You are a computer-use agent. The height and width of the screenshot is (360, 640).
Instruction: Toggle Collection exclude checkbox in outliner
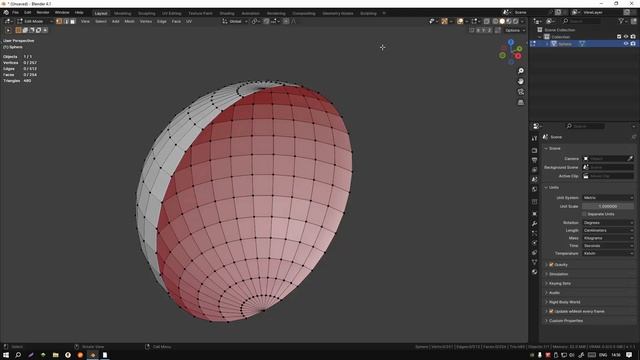pyautogui.click(x=619, y=37)
